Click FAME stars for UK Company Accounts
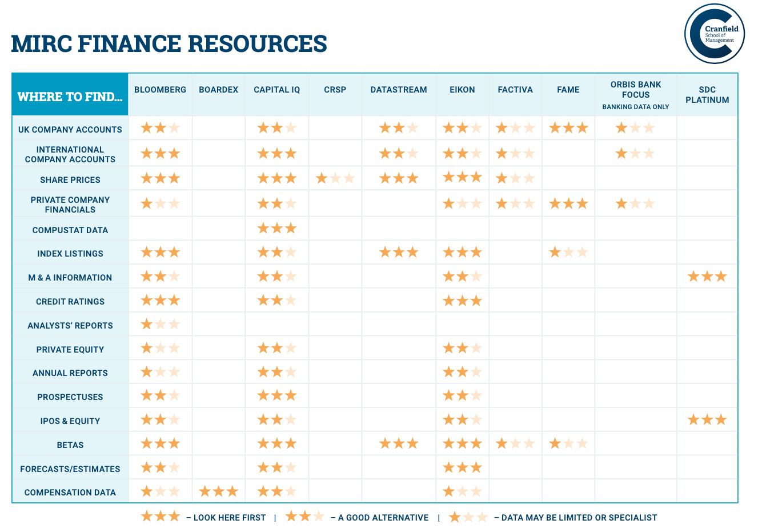The image size is (758, 532). [568, 129]
